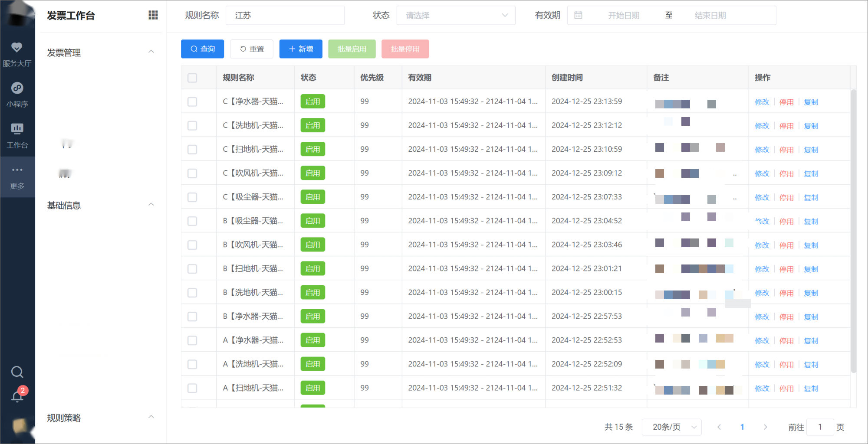Check the row B【吹风机-天猫...

(192, 245)
